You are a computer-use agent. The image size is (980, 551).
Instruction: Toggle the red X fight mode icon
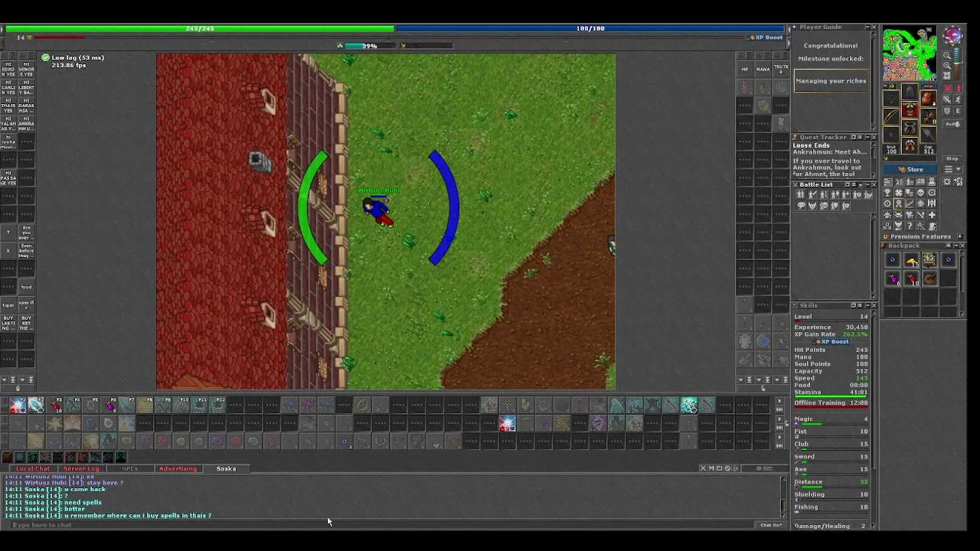[947, 89]
